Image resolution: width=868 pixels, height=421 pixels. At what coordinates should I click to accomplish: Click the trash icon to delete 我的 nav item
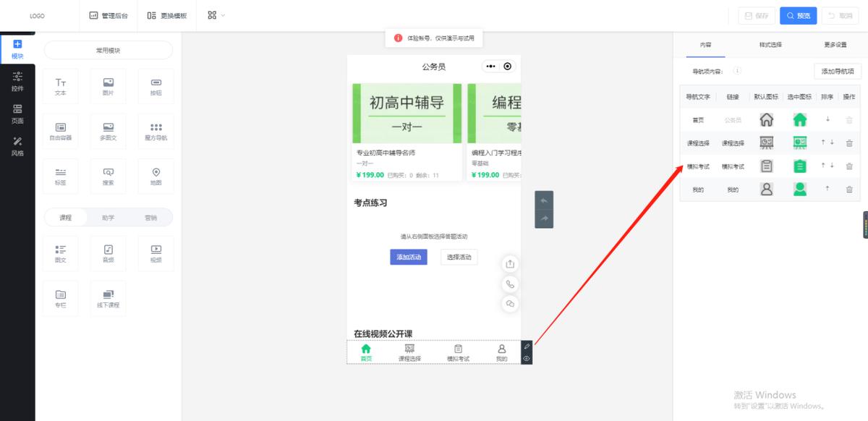click(x=849, y=189)
